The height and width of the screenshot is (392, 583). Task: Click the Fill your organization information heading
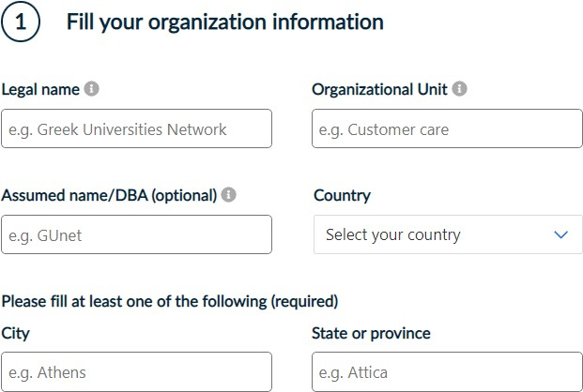224,23
